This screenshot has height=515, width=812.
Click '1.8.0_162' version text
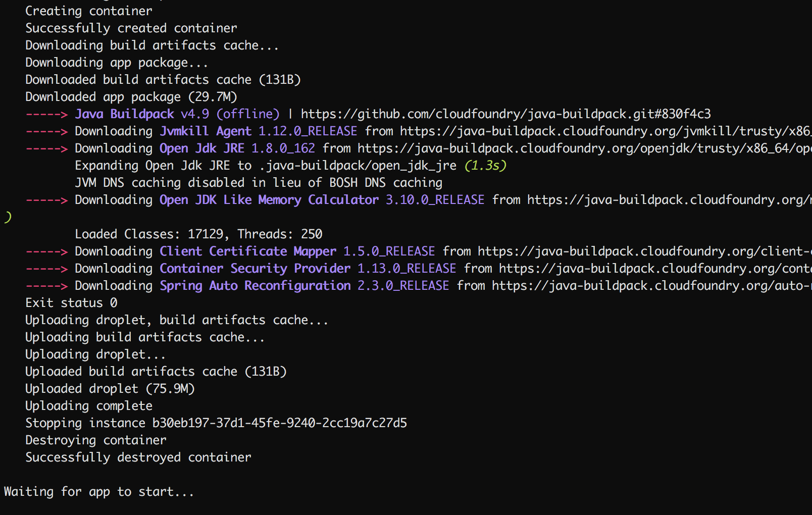(x=283, y=148)
